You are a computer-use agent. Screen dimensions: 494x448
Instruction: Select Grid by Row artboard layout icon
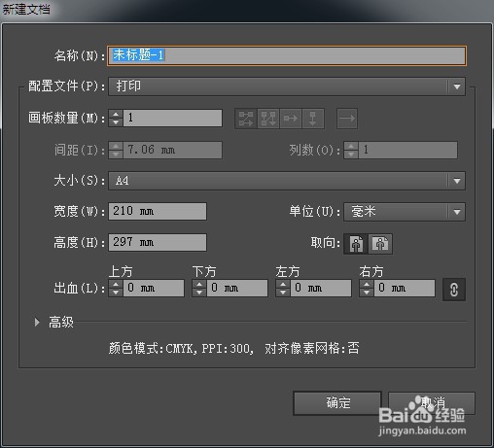click(x=246, y=119)
